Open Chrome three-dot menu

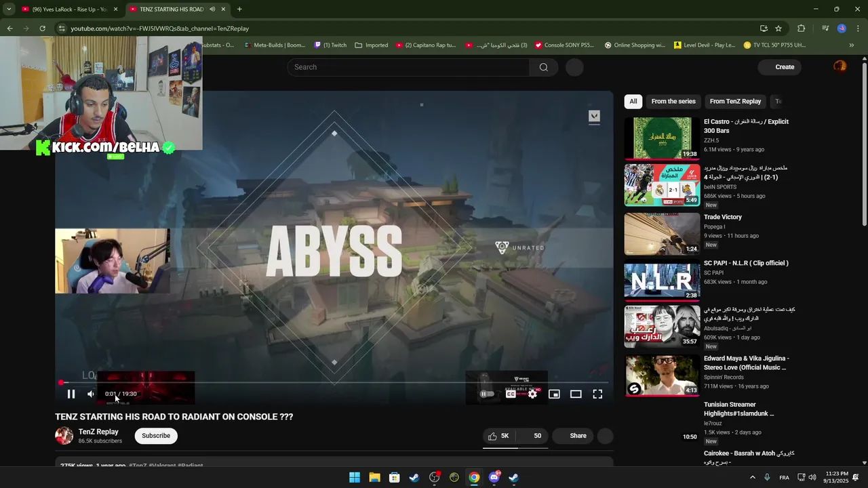(858, 28)
